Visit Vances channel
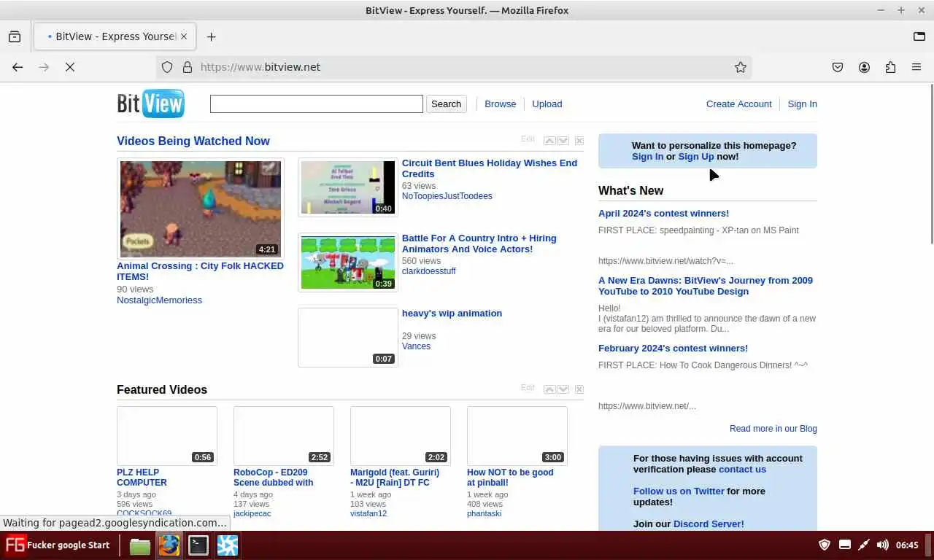The width and height of the screenshot is (934, 560). click(x=416, y=346)
